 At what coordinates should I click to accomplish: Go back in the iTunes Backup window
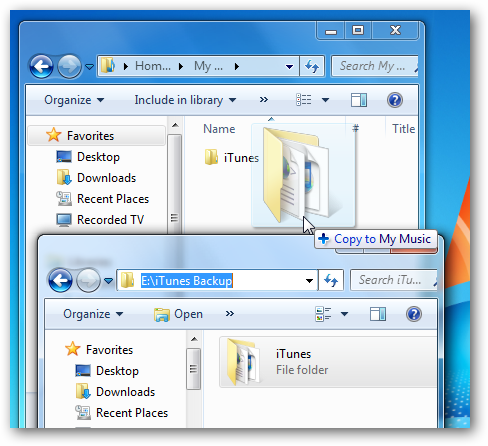click(60, 280)
